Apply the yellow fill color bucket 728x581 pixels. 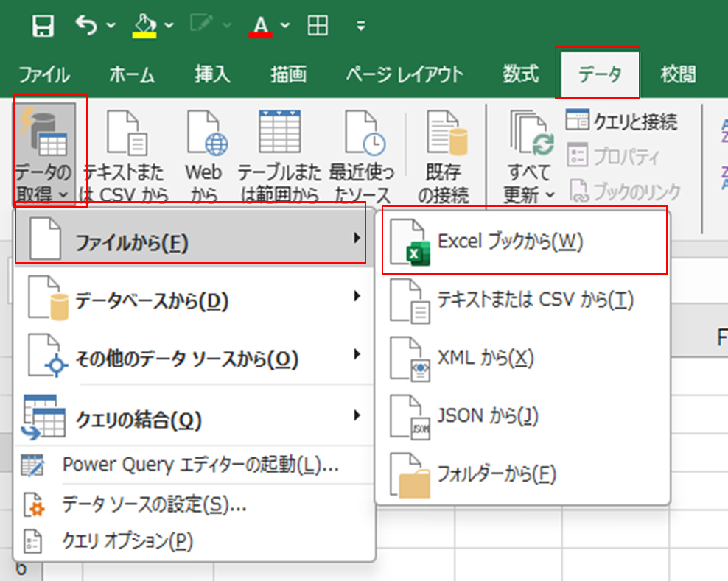144,26
